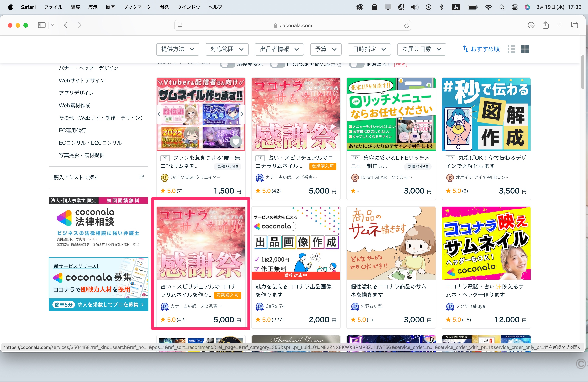This screenshot has height=382, width=588.
Task: Select the Webサイトデザイン category link
Action: coord(82,80)
